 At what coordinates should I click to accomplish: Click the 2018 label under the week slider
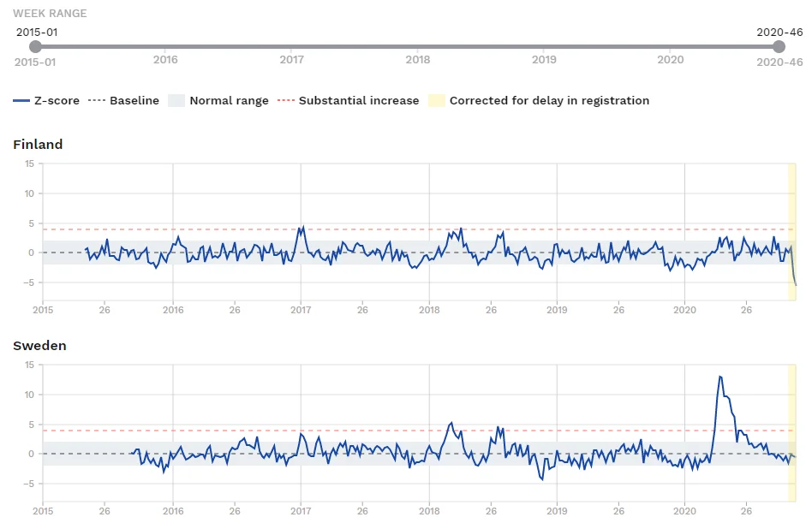[x=418, y=60]
